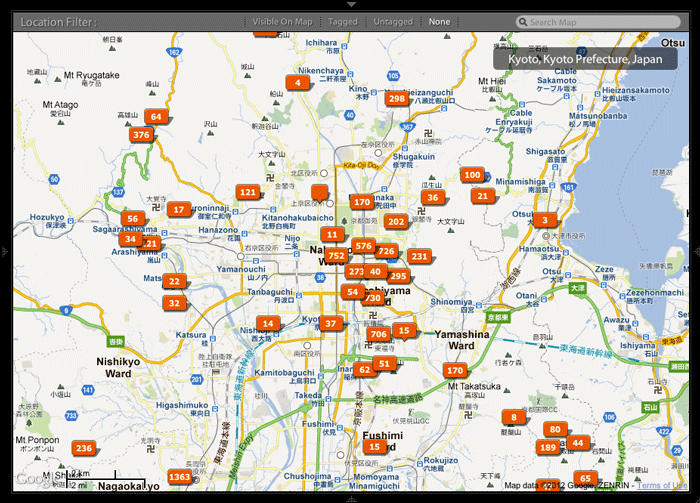Select the 726 photo cluster marker

386,251
